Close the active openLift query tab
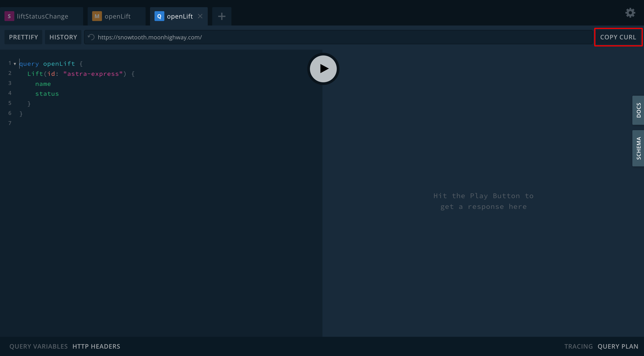The width and height of the screenshot is (644, 356). click(200, 16)
